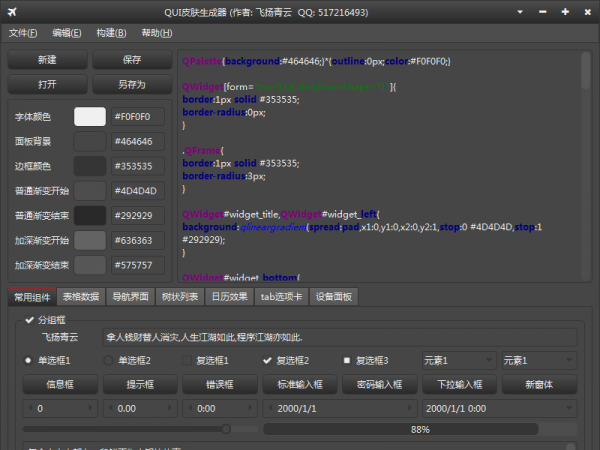The image size is (600, 450).
Task: Uncheck the 复选框2 checkbox
Action: click(268, 360)
